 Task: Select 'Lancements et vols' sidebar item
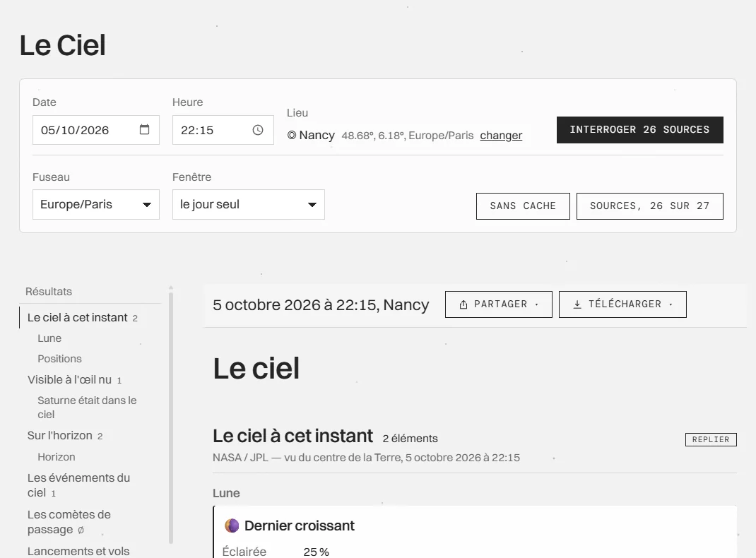(78, 551)
